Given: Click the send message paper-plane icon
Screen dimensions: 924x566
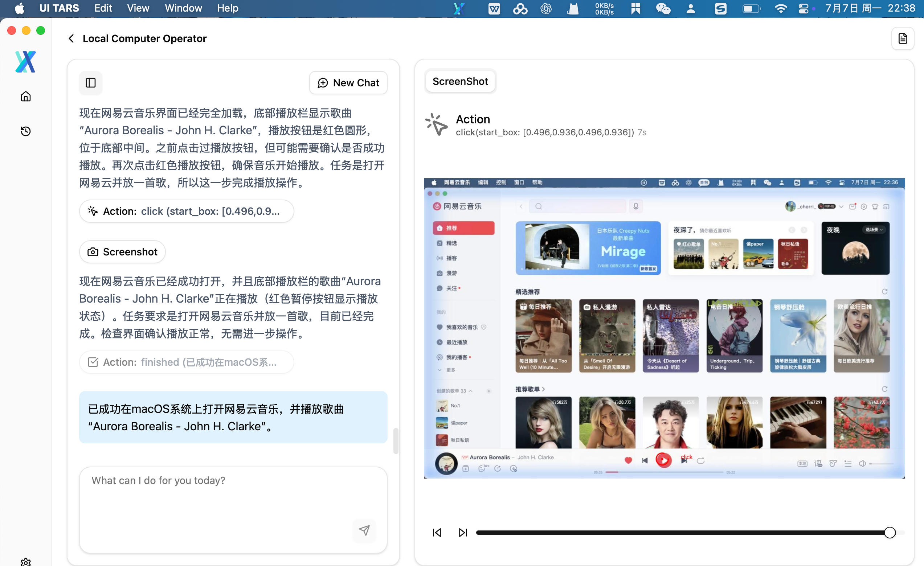Looking at the screenshot, I should click(x=364, y=530).
